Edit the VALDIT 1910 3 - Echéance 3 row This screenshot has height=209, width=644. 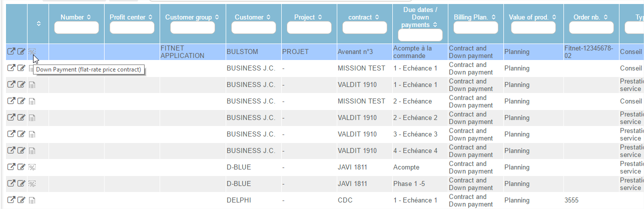tap(21, 134)
